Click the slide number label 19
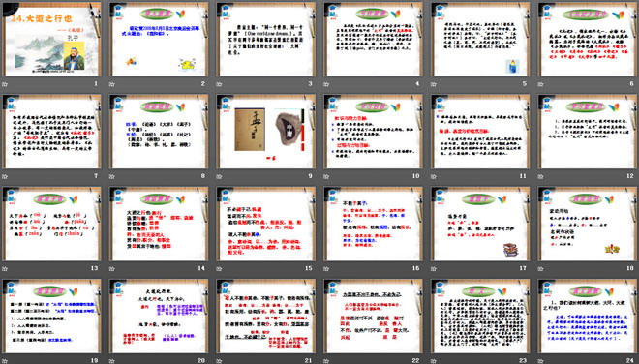 click(95, 360)
